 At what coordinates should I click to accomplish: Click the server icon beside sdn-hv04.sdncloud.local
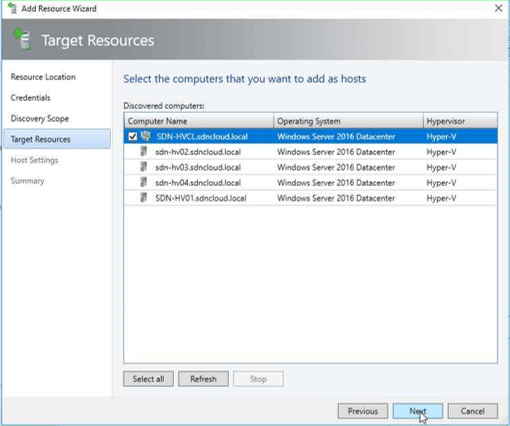pyautogui.click(x=144, y=182)
